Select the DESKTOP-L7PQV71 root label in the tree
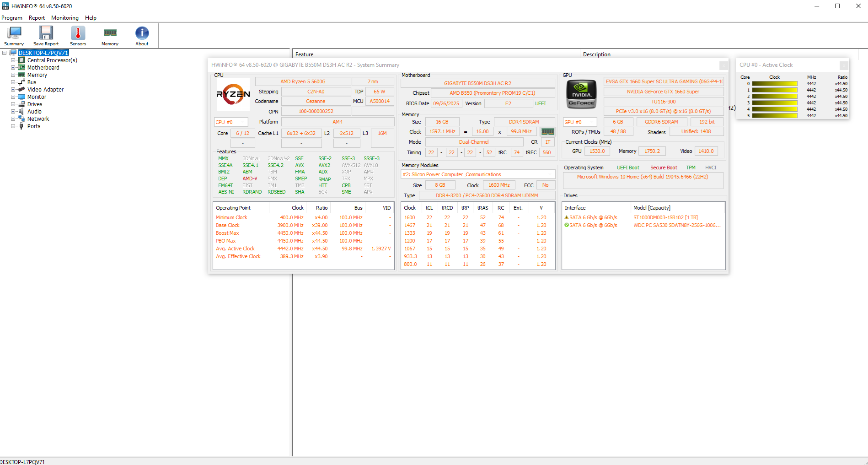 [x=43, y=53]
